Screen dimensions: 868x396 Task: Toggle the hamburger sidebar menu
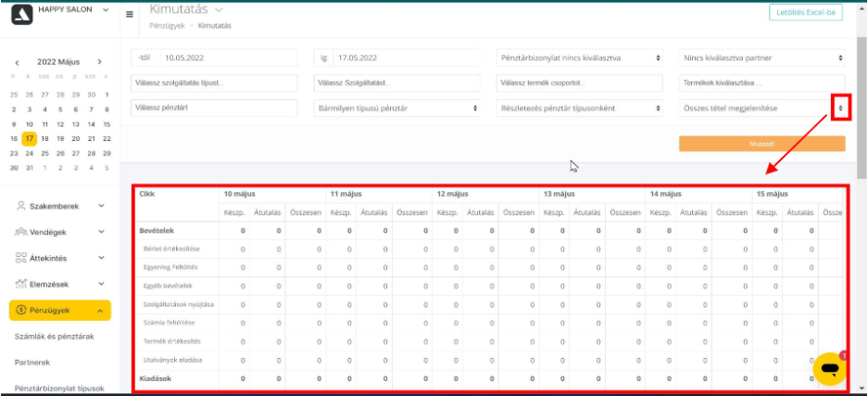point(130,15)
